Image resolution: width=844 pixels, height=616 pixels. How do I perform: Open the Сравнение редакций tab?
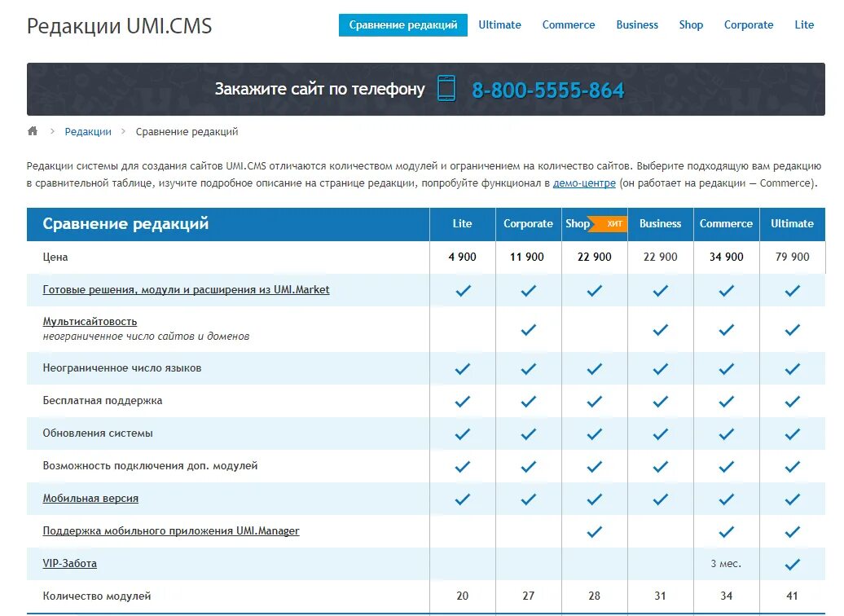403,24
